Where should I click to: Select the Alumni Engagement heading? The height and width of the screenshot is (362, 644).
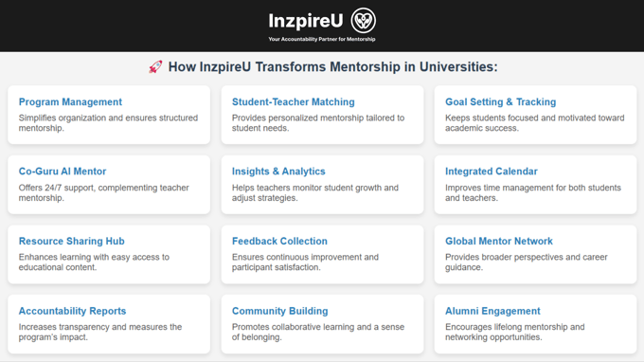(x=492, y=311)
